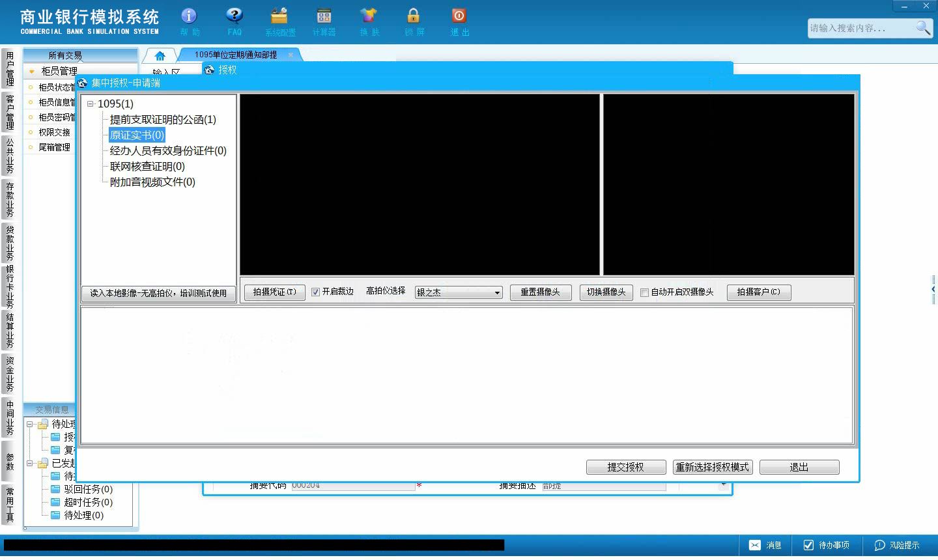Image resolution: width=938 pixels, height=560 pixels.
Task: Collapse the 1095(1) tree node
Action: [91, 104]
